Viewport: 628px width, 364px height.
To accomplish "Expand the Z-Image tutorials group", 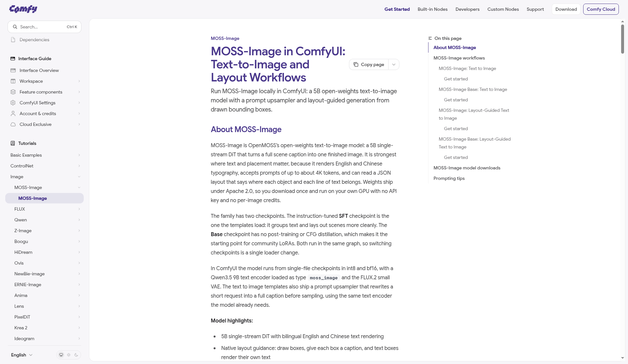I will [x=44, y=231].
